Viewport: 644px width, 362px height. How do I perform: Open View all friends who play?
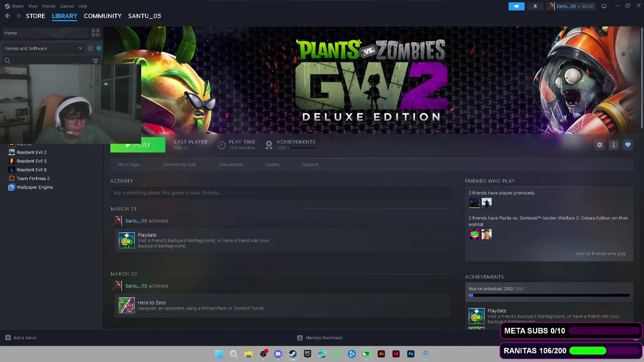[600, 253]
